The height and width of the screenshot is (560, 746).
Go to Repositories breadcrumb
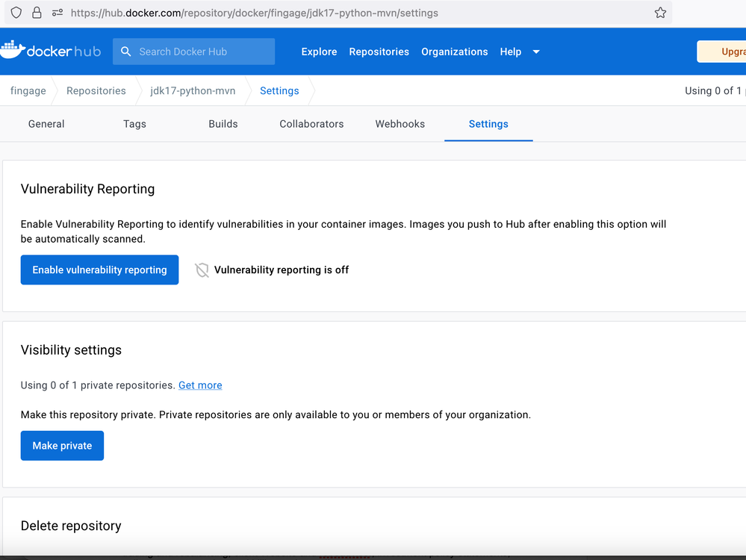(96, 90)
